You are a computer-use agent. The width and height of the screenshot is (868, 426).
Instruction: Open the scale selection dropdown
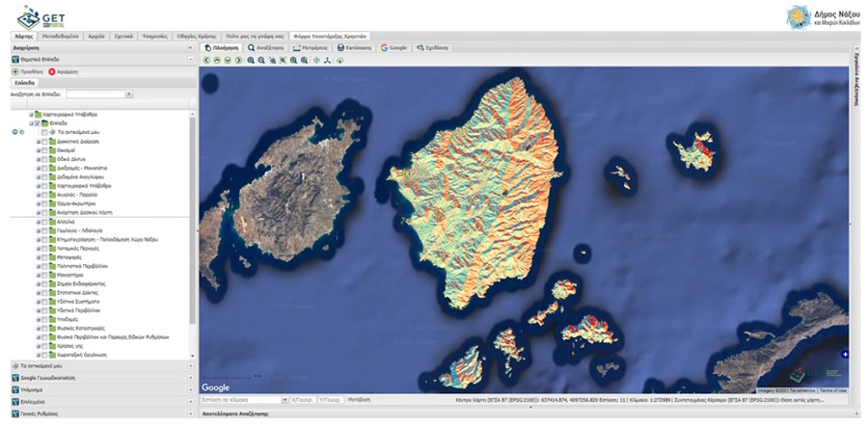[x=285, y=398]
